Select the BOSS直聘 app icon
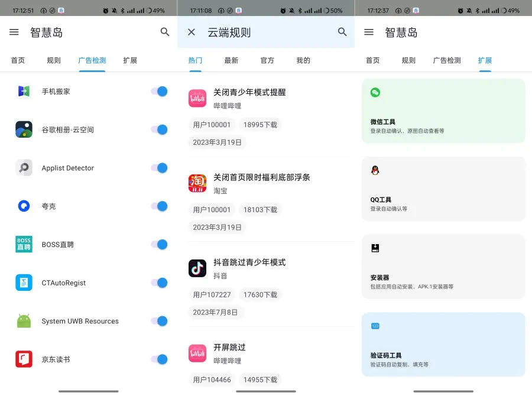Image resolution: width=532 pixels, height=396 pixels. (24, 244)
